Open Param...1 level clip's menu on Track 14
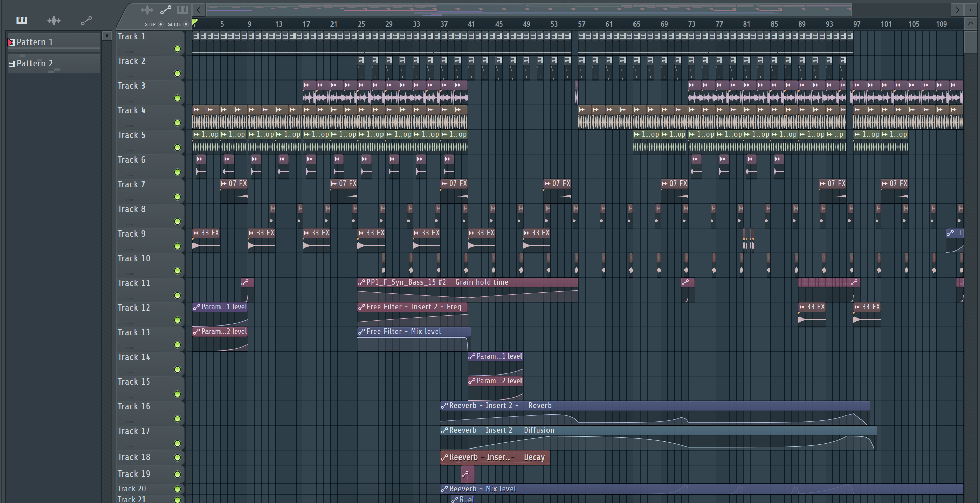Image resolution: width=980 pixels, height=503 pixels. 472,357
